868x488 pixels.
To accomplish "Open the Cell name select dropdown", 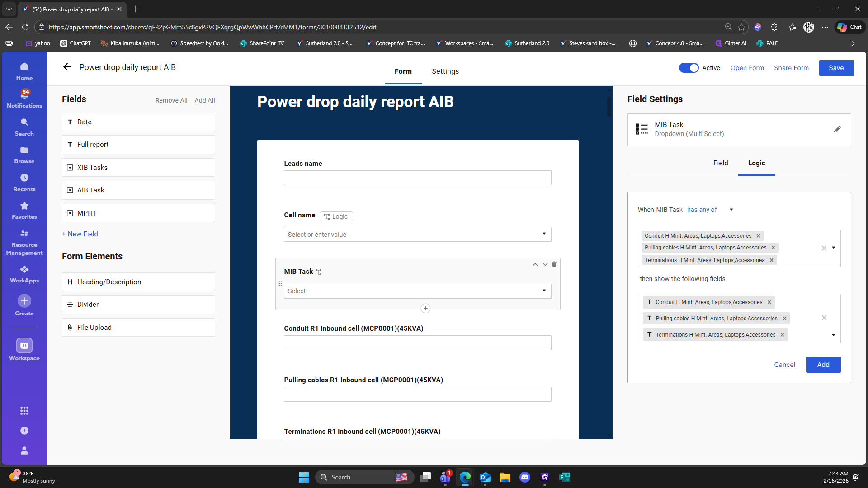I will pyautogui.click(x=417, y=234).
